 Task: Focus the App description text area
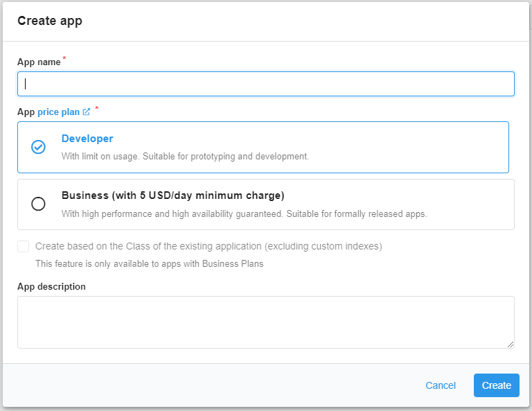(x=265, y=322)
